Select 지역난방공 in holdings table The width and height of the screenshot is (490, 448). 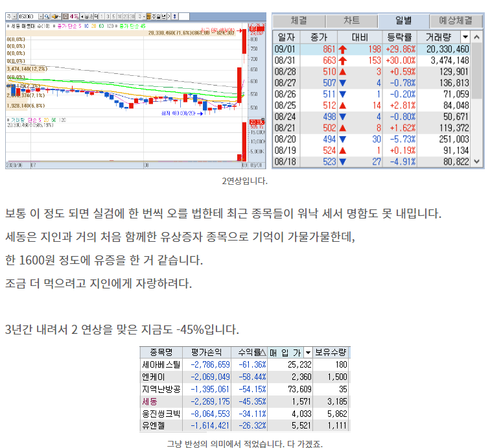(x=161, y=389)
